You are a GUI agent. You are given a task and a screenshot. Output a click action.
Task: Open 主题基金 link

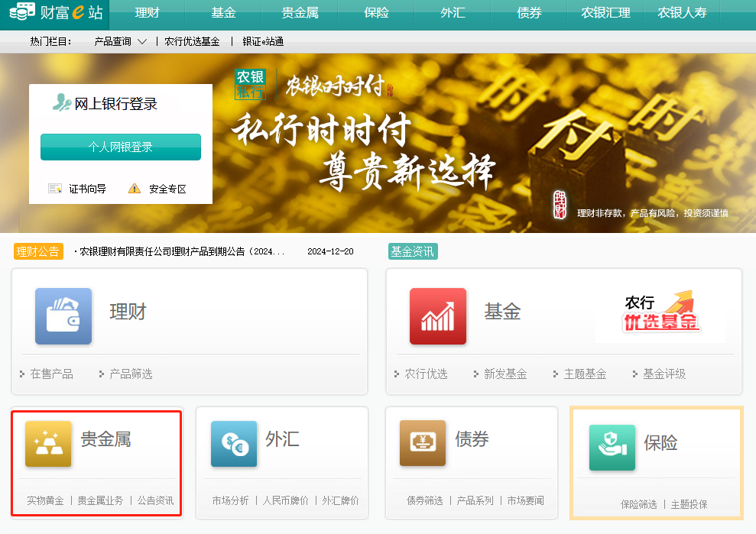click(x=585, y=374)
